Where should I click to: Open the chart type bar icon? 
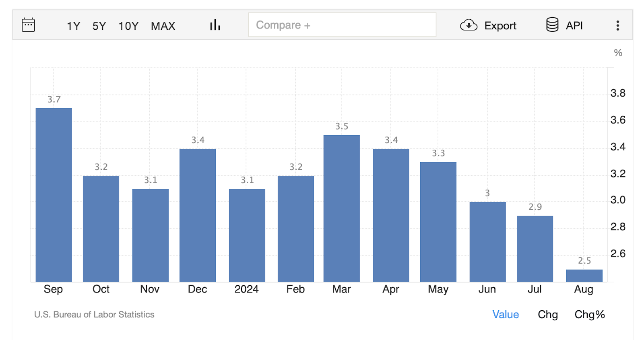coord(215,25)
